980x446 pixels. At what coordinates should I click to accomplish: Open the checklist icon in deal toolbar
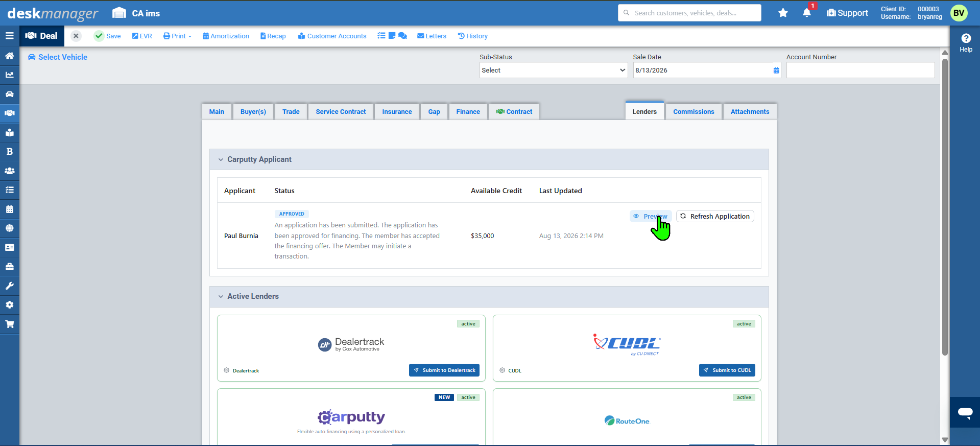tap(381, 36)
